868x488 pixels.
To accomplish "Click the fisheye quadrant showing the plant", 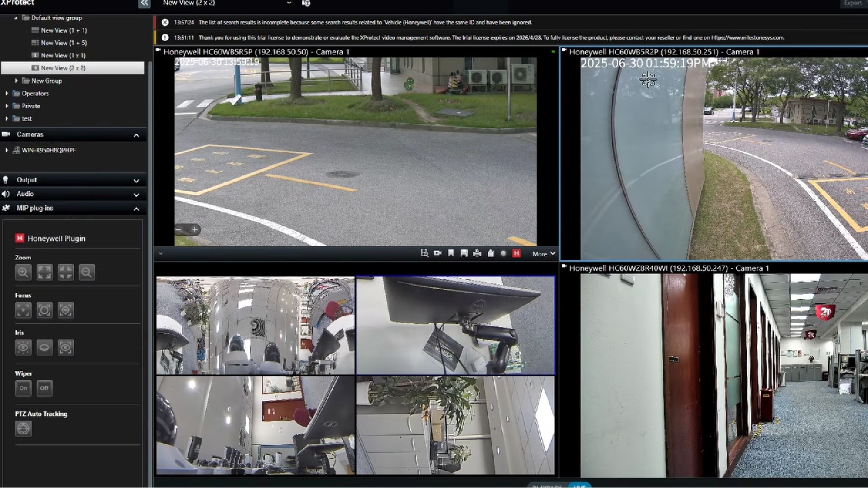I will [455, 425].
